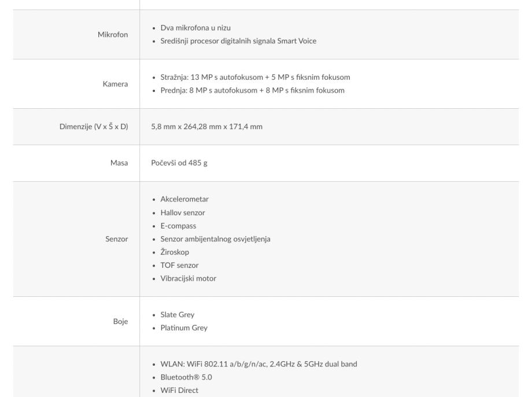Click the Mikrofon row label
532x397 pixels.
(x=112, y=35)
